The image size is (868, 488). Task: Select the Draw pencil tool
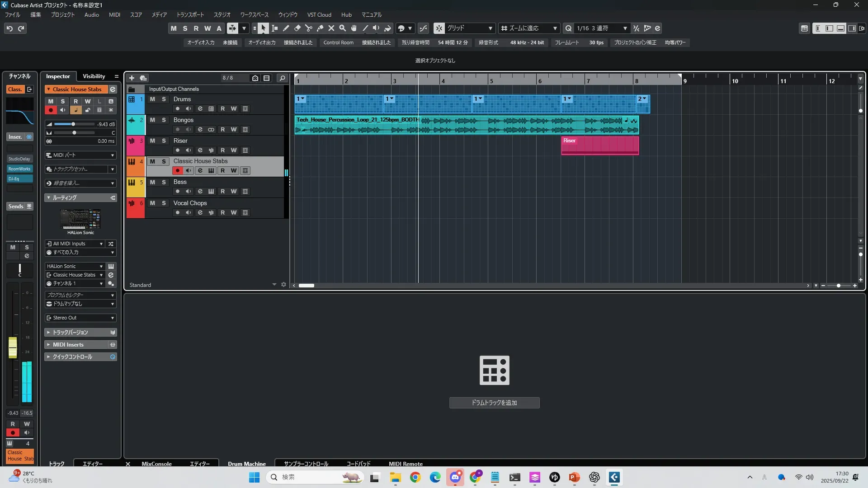pyautogui.click(x=286, y=28)
